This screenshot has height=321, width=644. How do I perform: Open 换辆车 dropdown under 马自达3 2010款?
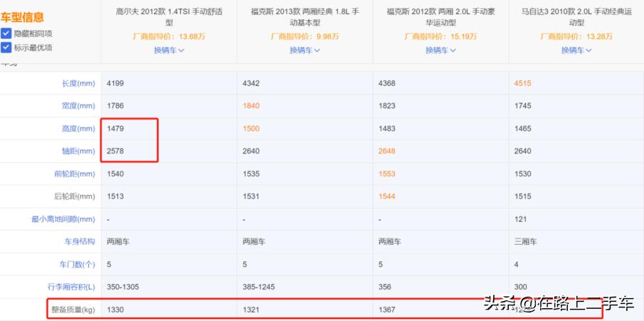[576, 50]
